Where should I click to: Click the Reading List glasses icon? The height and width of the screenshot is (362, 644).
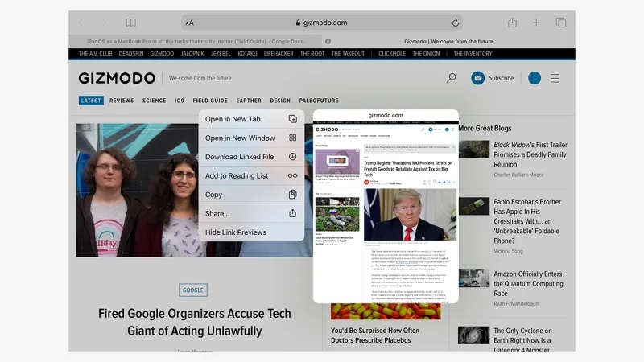pyautogui.click(x=292, y=175)
